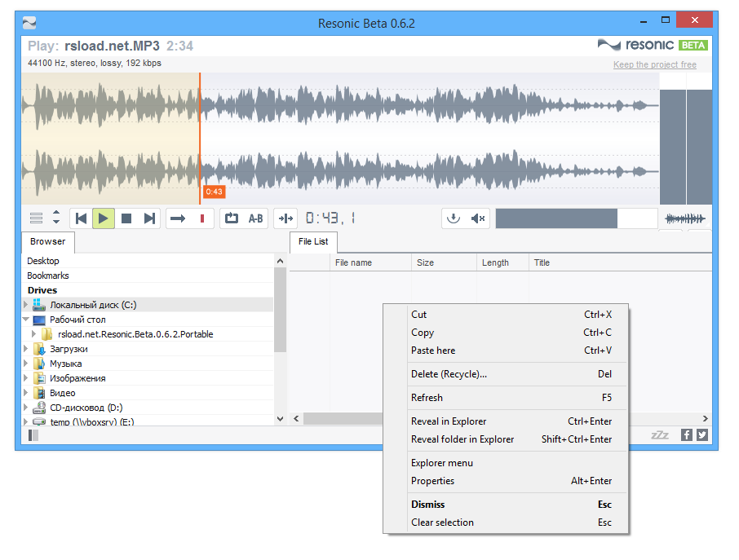Expand the Музыка folder

(x=26, y=364)
